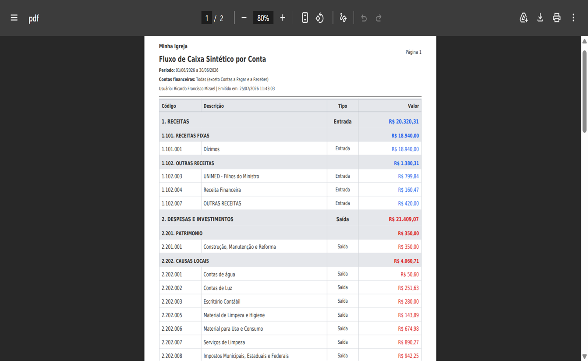Save the PDF to Google Drive
Viewport: 588px width, 364px height.
pos(524,18)
